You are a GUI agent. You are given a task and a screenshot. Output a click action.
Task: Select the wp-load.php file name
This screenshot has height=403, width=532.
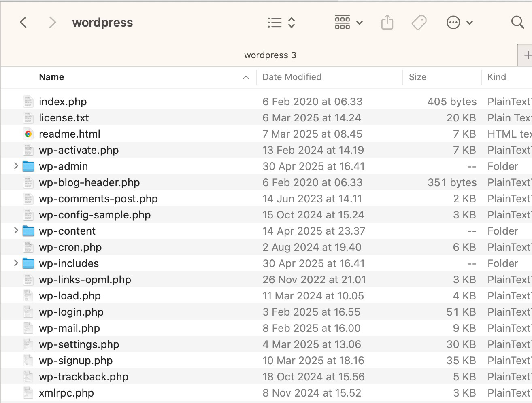70,296
